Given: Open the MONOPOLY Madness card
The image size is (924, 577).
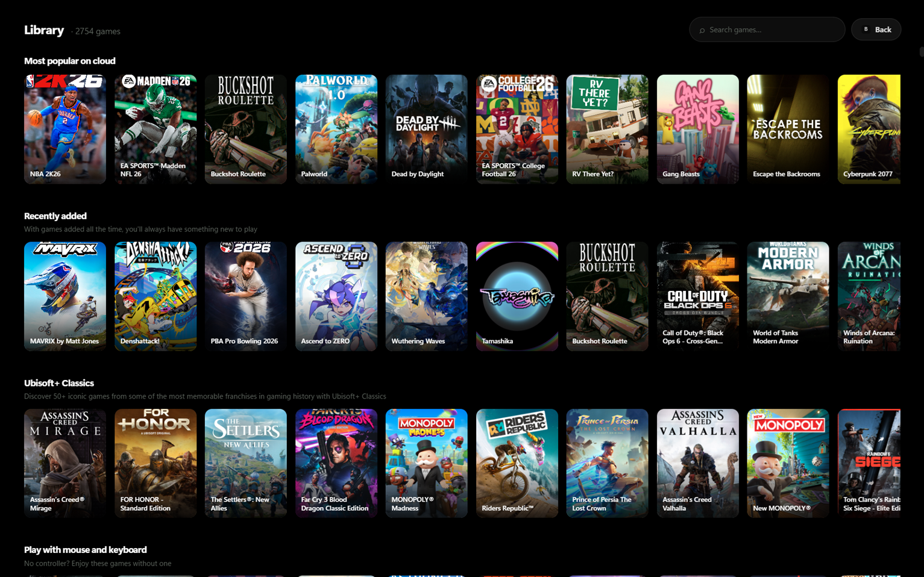Looking at the screenshot, I should [x=427, y=463].
